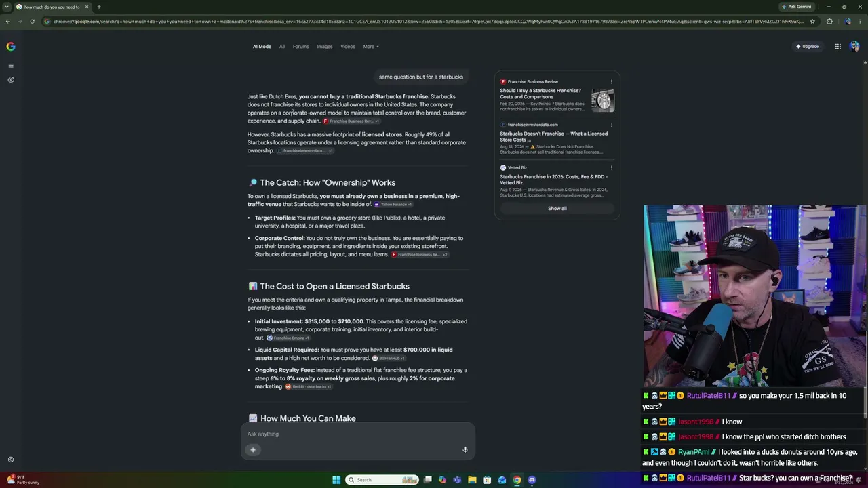
Task: Open the Google apps grid
Action: (838, 47)
